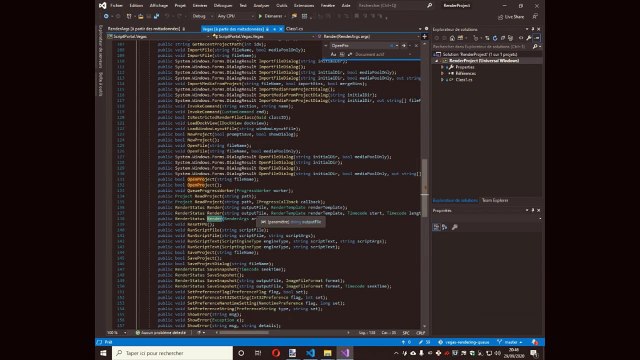Open the ScriptPortal.Vegas project scope dropdown
Screen dimensions: 640x360
[158, 37]
